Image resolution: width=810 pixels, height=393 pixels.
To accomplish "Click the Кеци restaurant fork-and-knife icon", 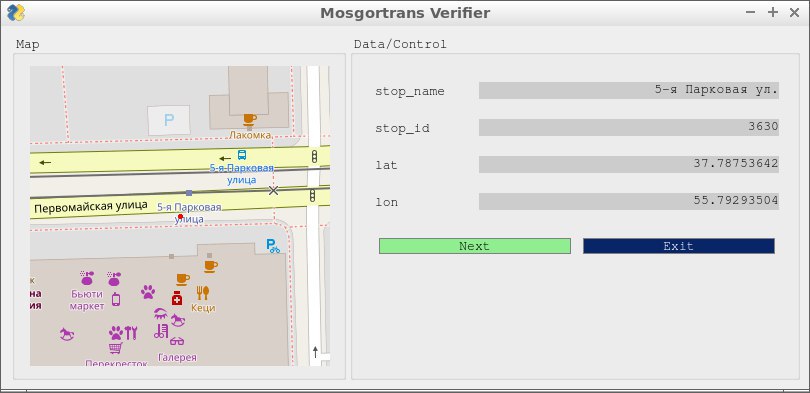I will (202, 293).
